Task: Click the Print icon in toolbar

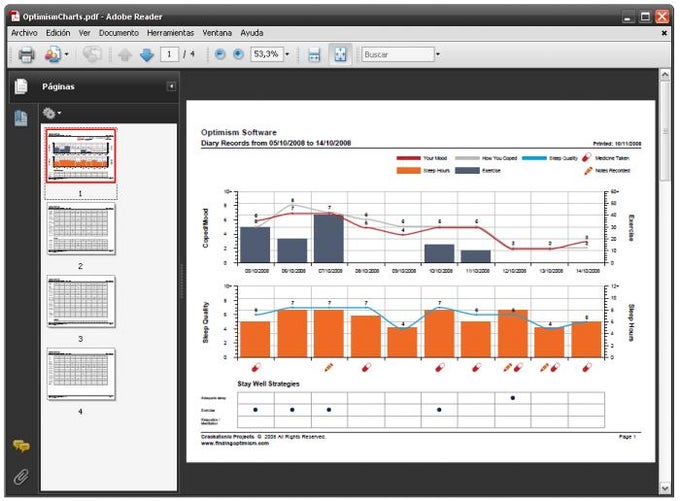Action: (x=26, y=55)
